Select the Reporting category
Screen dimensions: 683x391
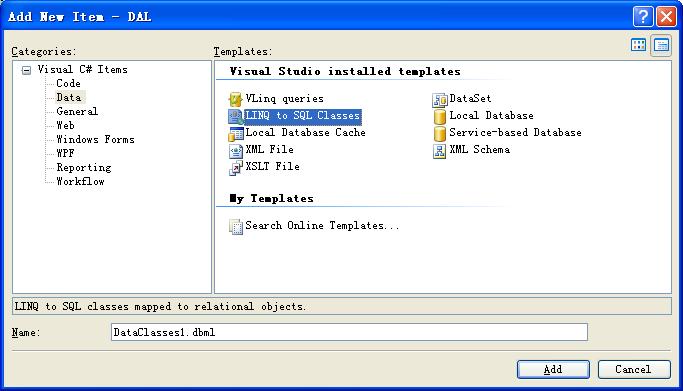pos(84,167)
